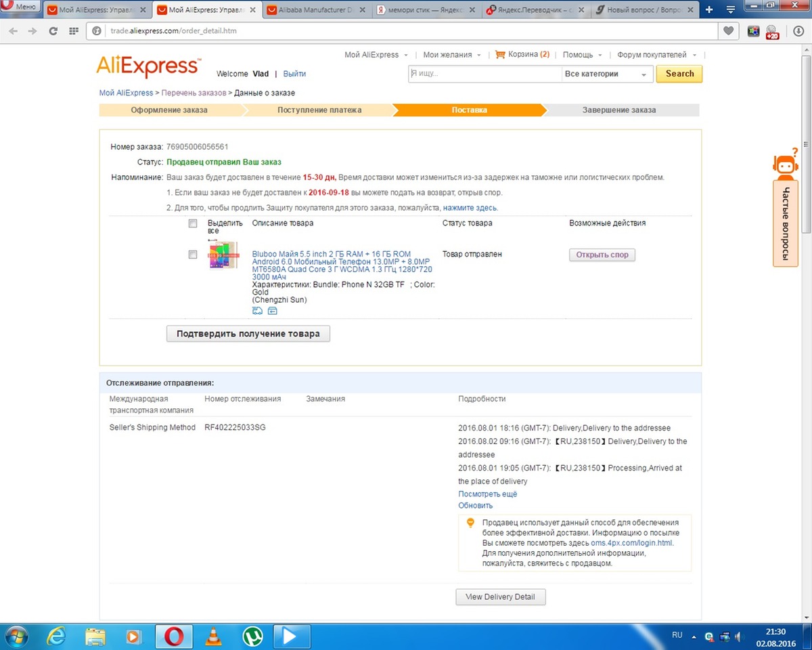This screenshot has height=650, width=812.
Task: Open File Explorer from taskbar
Action: point(95,636)
